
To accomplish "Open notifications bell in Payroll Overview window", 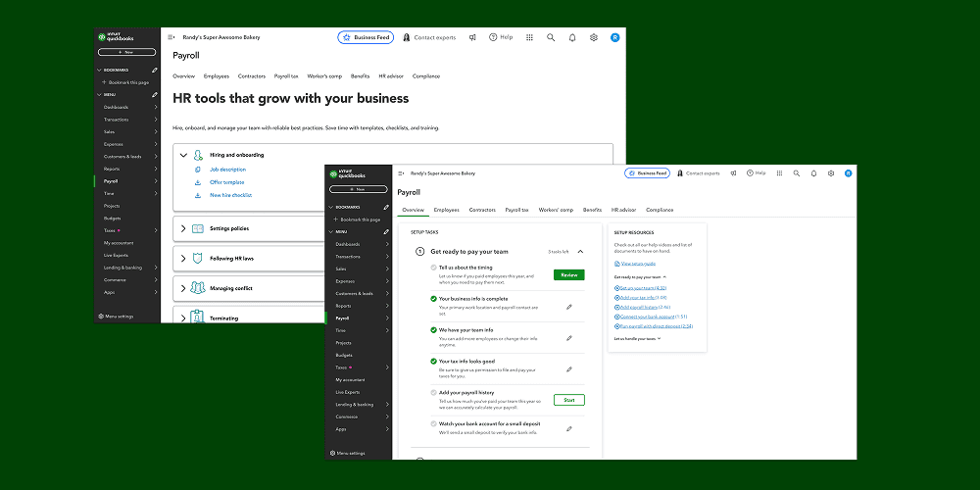I will 813,173.
